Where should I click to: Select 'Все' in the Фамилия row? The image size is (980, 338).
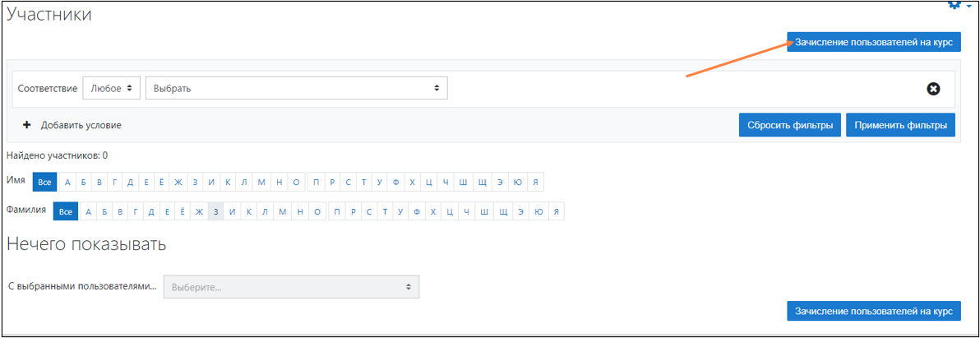[x=66, y=212]
